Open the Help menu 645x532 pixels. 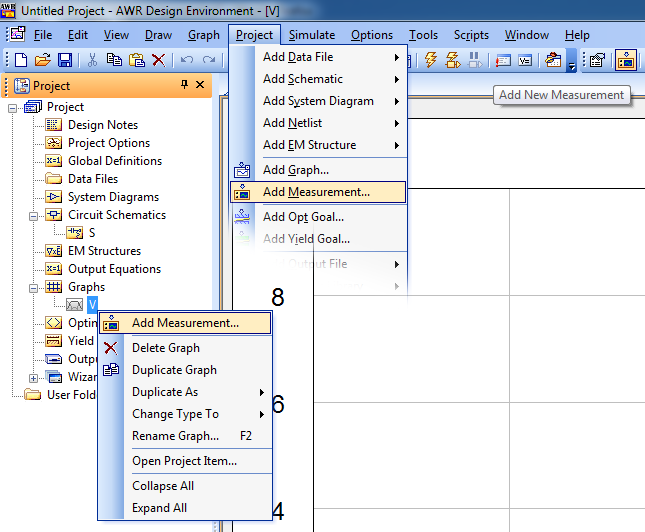pos(577,35)
